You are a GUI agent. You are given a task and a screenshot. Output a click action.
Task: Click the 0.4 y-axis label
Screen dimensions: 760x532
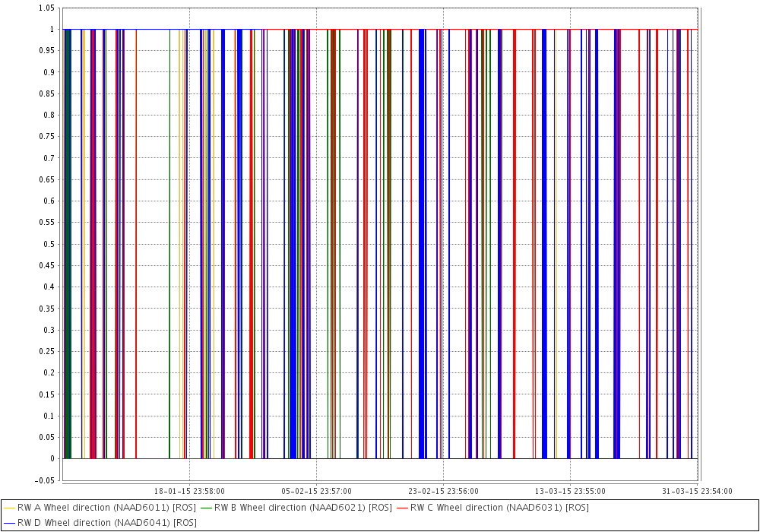point(49,287)
